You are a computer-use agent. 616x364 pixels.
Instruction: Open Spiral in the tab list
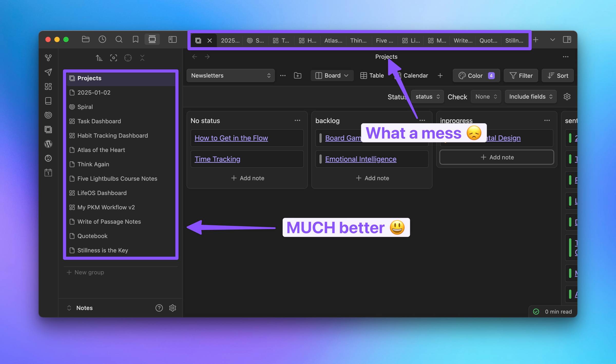point(121,107)
